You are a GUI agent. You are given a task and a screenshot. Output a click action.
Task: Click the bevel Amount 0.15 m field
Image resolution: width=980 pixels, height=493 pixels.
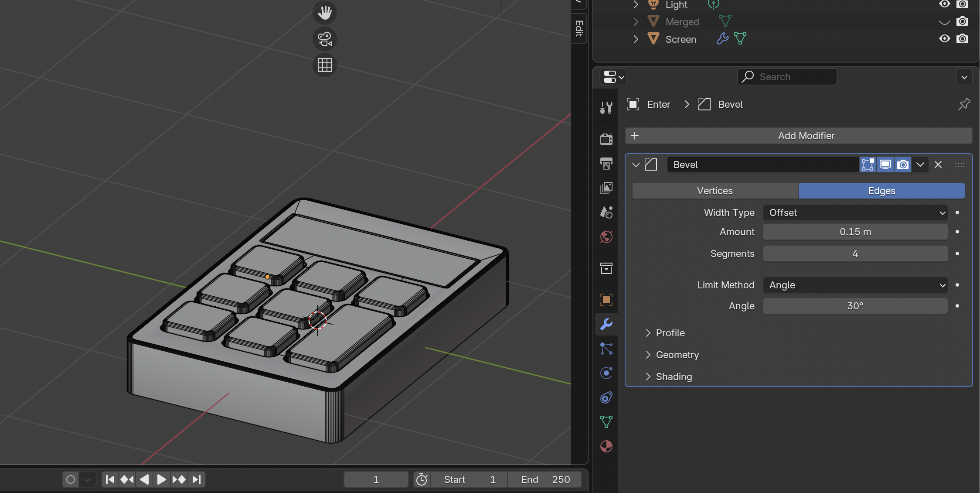pyautogui.click(x=855, y=232)
